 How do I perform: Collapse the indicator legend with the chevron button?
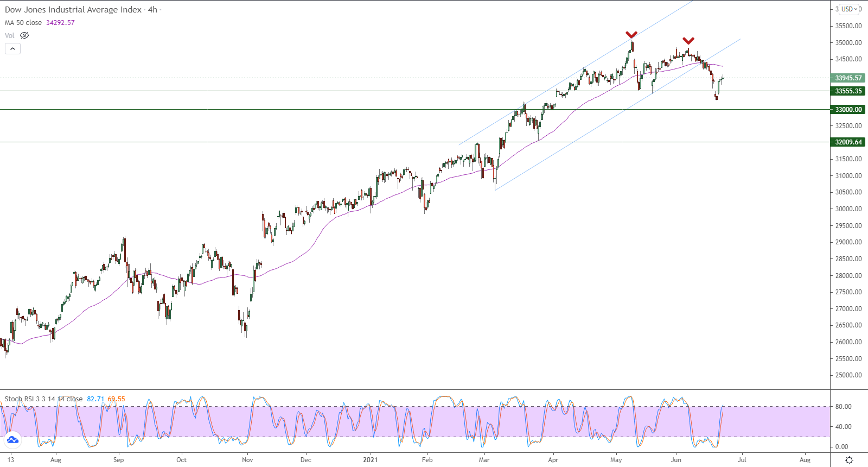(12, 49)
